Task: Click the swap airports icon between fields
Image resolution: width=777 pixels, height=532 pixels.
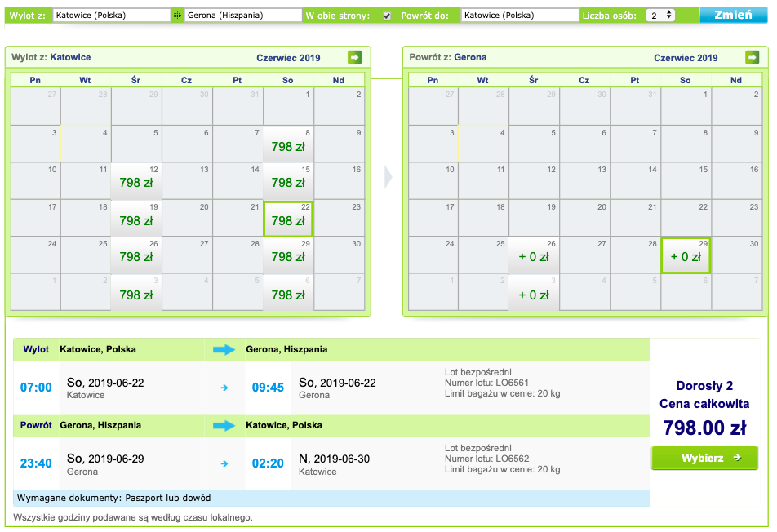Action: (x=177, y=16)
